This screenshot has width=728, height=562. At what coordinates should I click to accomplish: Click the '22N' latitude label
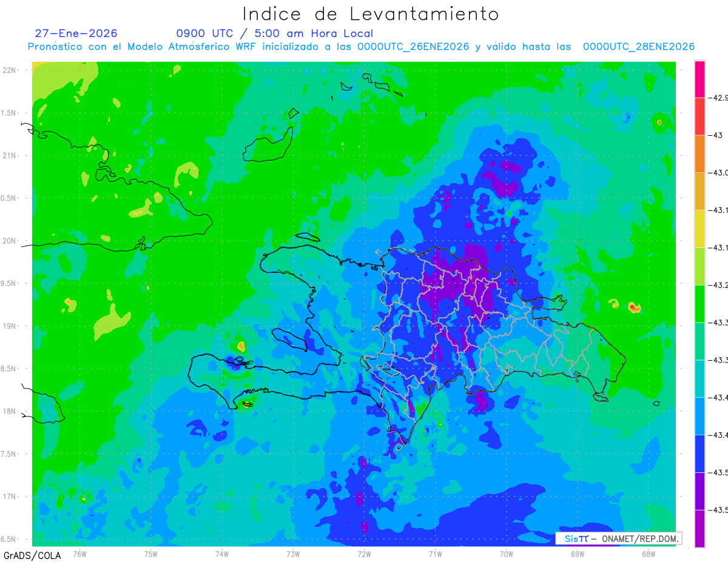pos(10,70)
